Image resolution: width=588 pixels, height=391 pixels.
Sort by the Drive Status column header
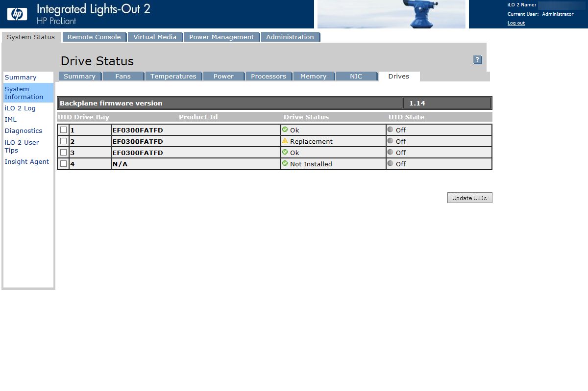click(306, 117)
